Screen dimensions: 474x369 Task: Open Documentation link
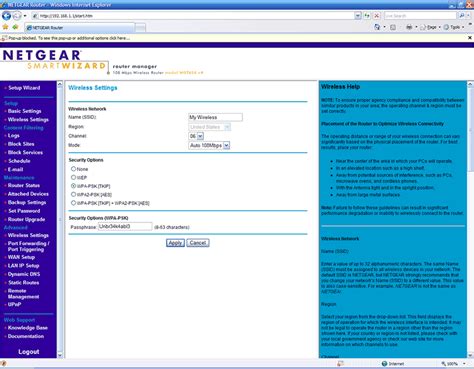(26, 336)
